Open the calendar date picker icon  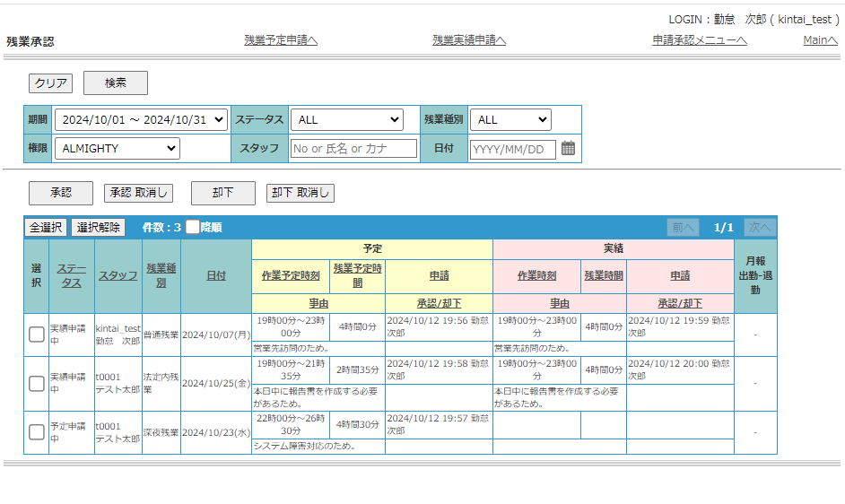tap(568, 148)
